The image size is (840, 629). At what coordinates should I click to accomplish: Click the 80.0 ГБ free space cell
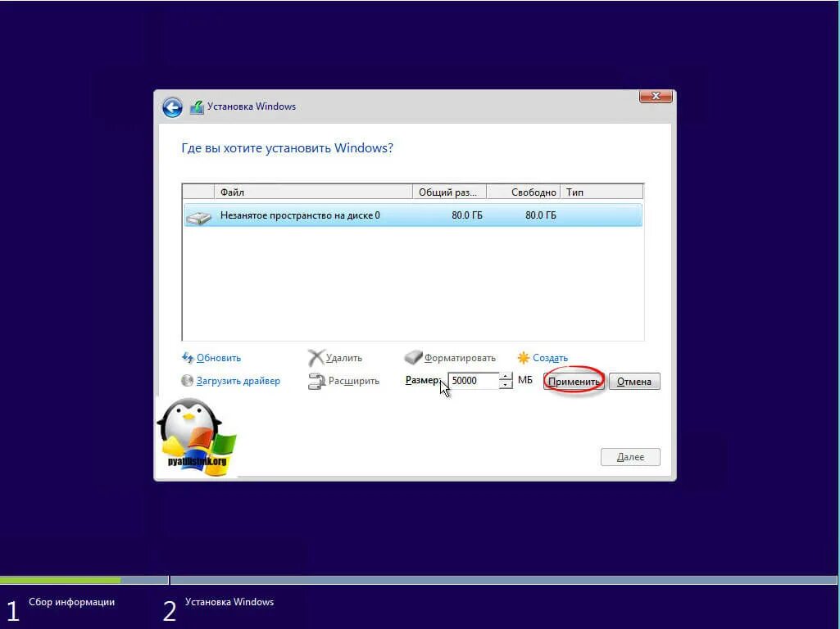click(541, 215)
